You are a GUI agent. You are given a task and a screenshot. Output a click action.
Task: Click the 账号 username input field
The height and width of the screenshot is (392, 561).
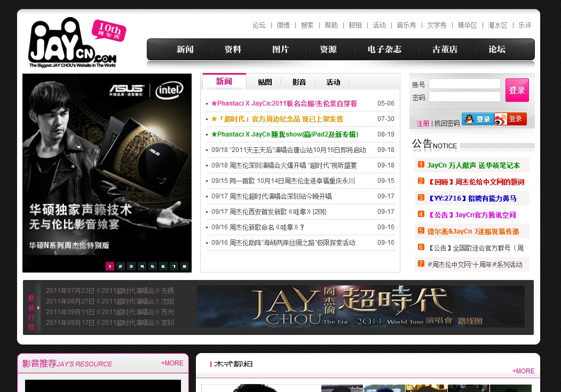pos(464,84)
